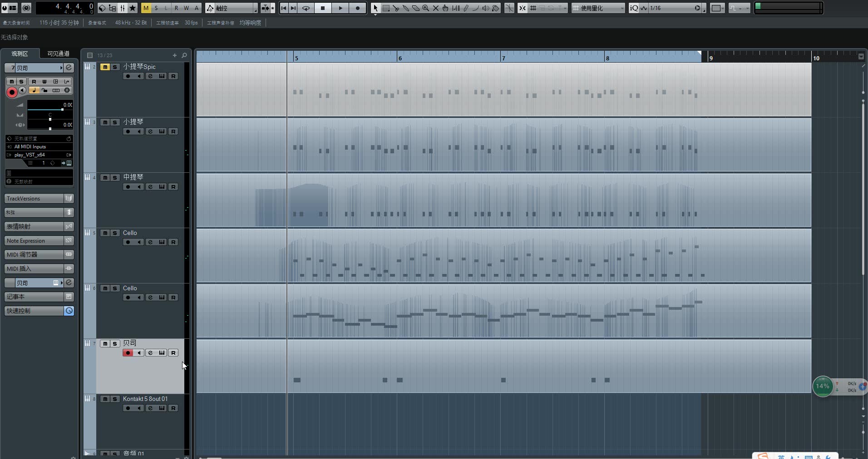This screenshot has width=868, height=459.
Task: Switch to the 观测区 tab
Action: (20, 54)
